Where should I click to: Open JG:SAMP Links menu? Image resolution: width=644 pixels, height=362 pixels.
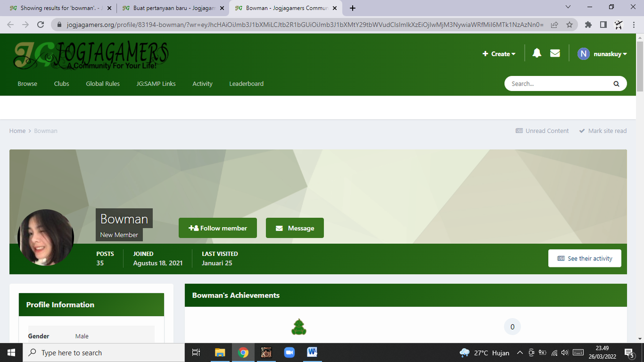point(156,83)
